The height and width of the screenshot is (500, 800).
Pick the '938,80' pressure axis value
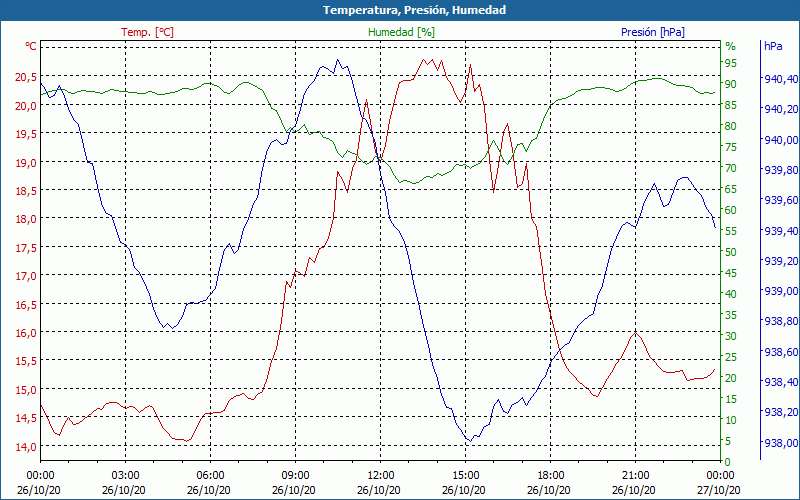pyautogui.click(x=780, y=321)
